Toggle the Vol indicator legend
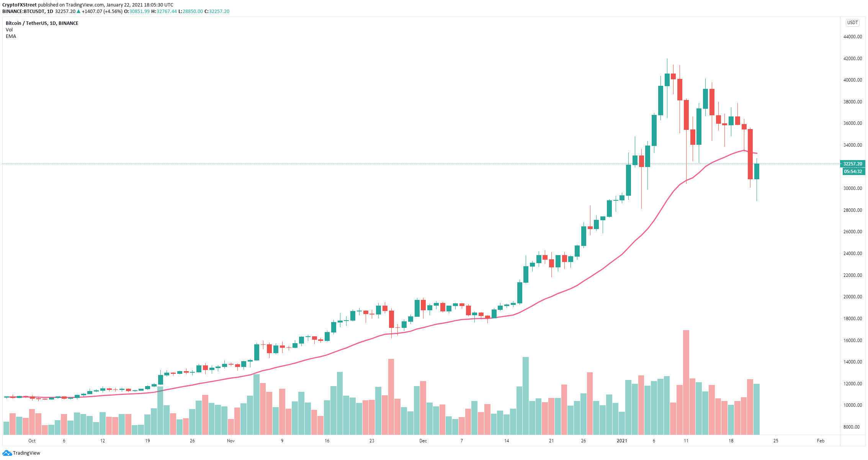 [9, 30]
